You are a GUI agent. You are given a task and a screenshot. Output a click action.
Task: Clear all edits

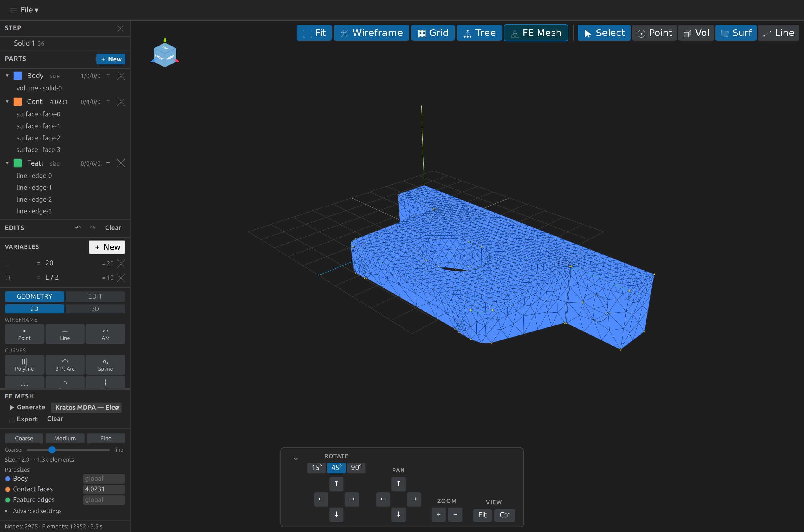tap(113, 228)
